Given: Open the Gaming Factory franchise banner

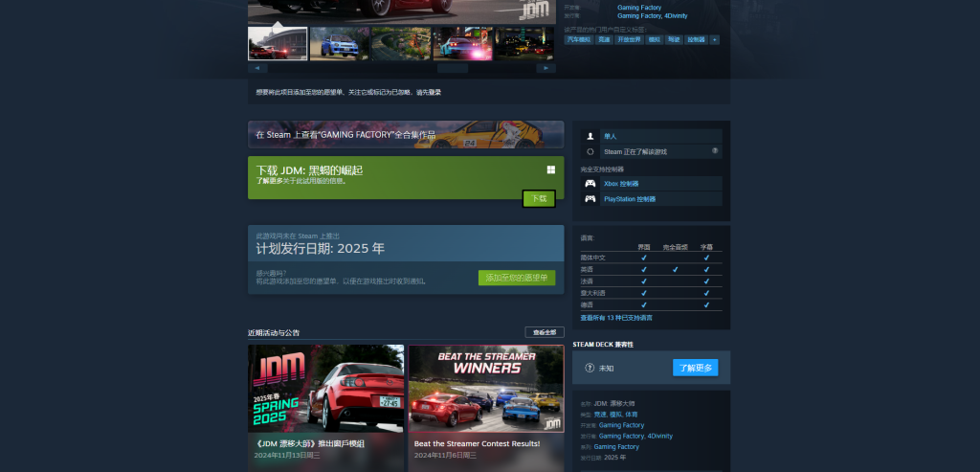Looking at the screenshot, I should point(406,134).
